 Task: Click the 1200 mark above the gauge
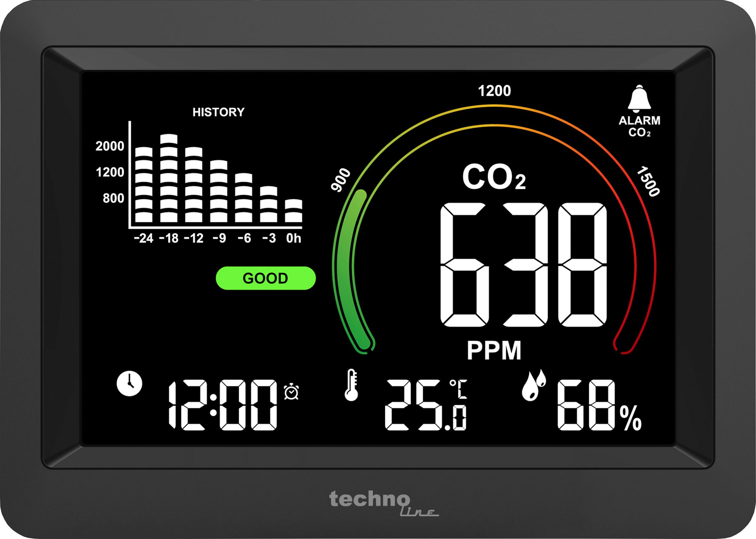tap(495, 91)
